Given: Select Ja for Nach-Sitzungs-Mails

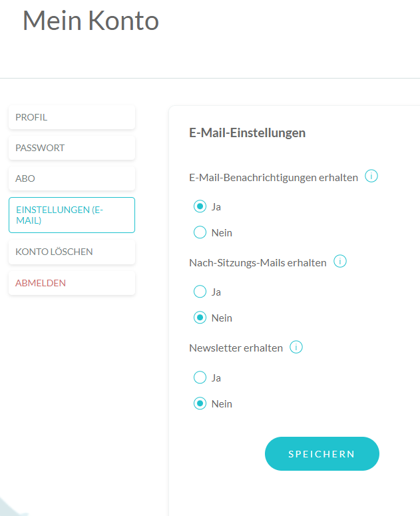Looking at the screenshot, I should (200, 292).
